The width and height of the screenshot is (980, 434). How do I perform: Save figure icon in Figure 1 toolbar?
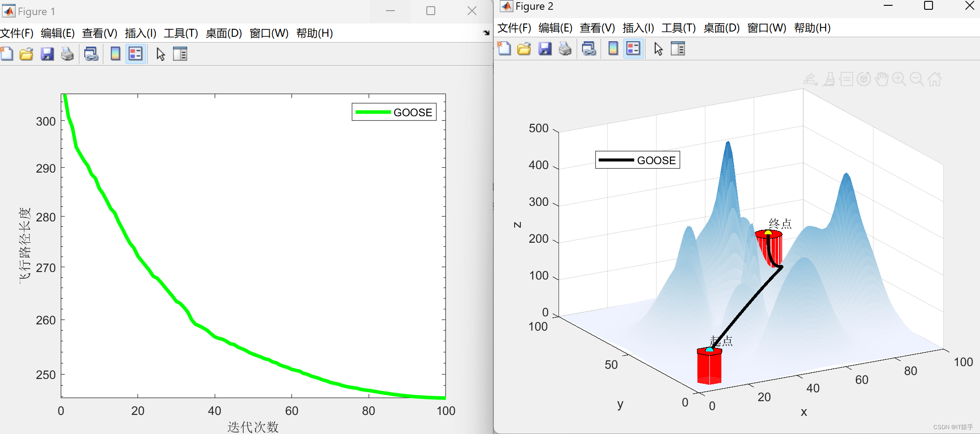(x=47, y=54)
